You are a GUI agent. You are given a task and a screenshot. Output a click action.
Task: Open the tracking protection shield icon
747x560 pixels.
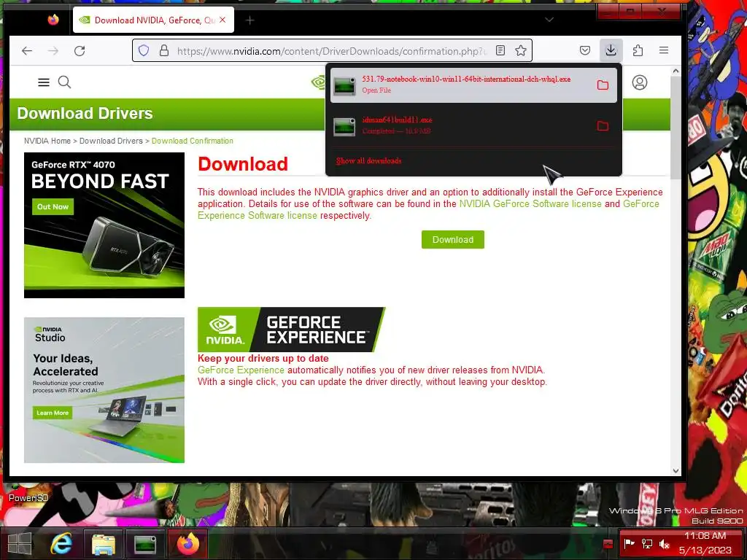144,50
